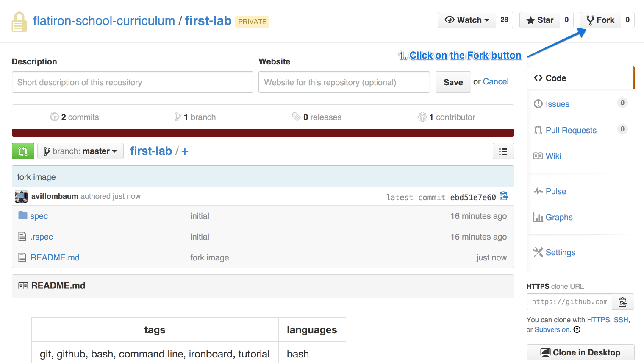Copy the clone URL to clipboard
The height and width of the screenshot is (363, 644).
623,302
